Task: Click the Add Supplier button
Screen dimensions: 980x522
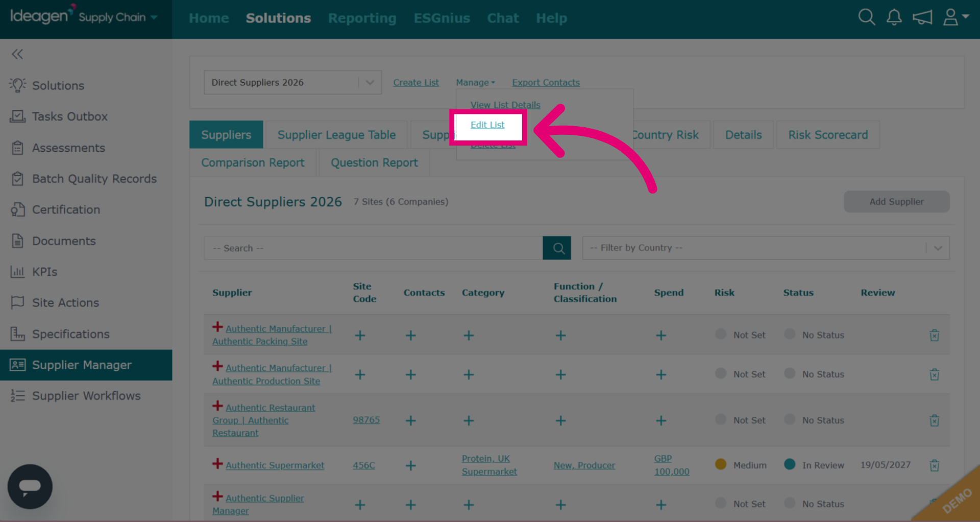Action: point(896,202)
